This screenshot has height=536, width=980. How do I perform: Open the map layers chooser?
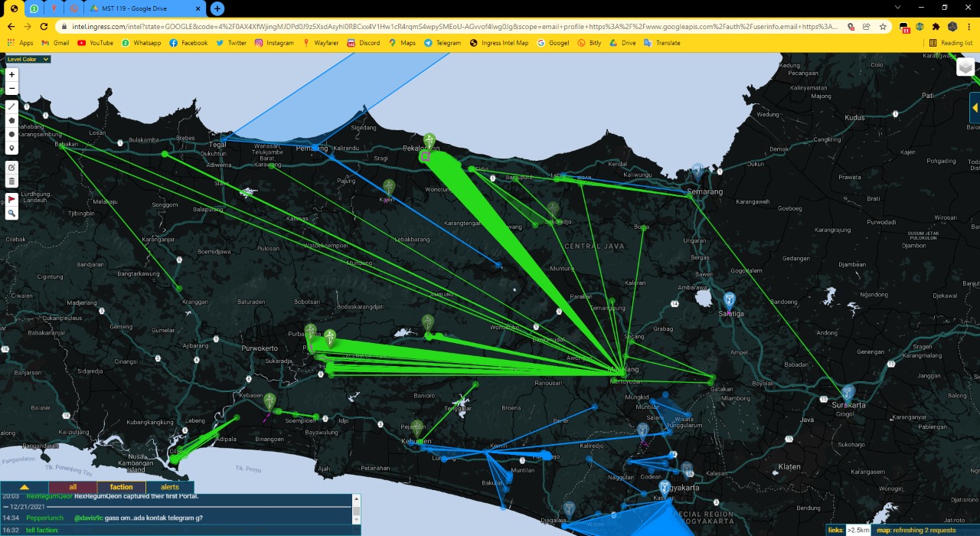coord(965,67)
